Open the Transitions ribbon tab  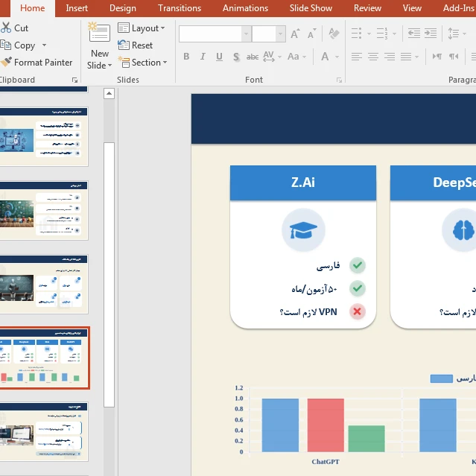(x=180, y=8)
